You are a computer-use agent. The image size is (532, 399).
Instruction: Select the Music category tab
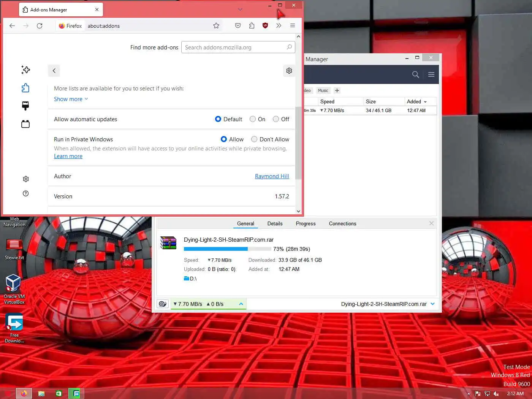pyautogui.click(x=323, y=90)
